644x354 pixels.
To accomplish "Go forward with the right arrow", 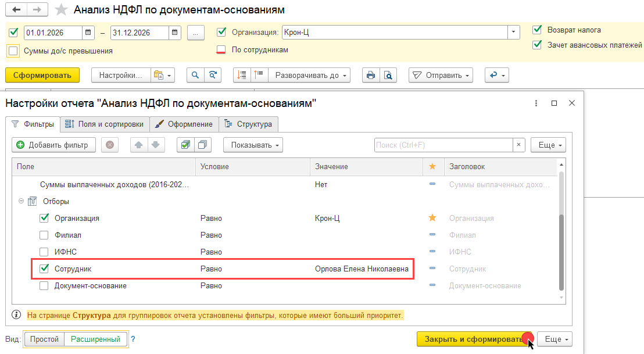I will click(37, 9).
